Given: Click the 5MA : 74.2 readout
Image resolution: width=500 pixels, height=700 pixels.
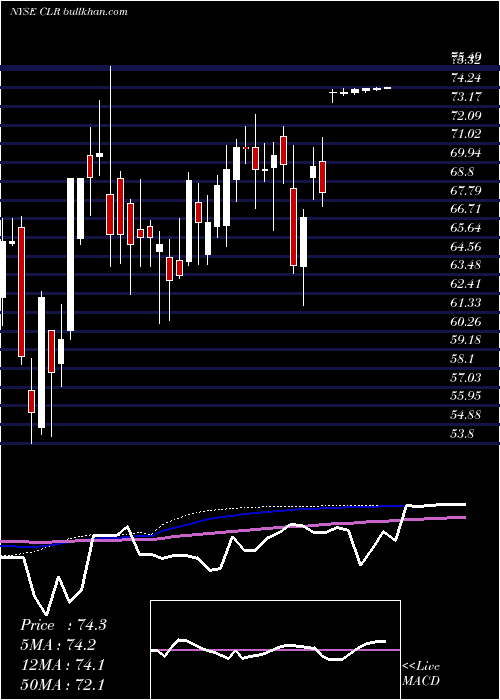Looking at the screenshot, I should 59,645.
